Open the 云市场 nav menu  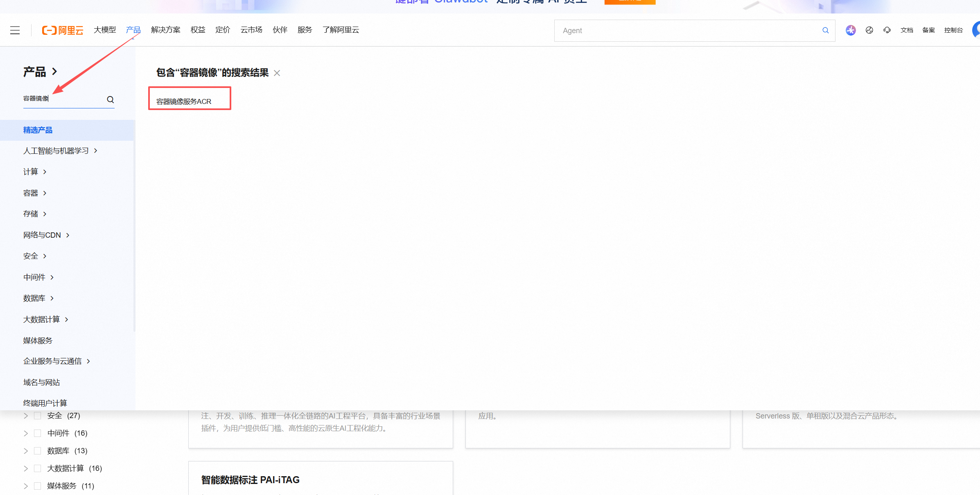pos(251,30)
